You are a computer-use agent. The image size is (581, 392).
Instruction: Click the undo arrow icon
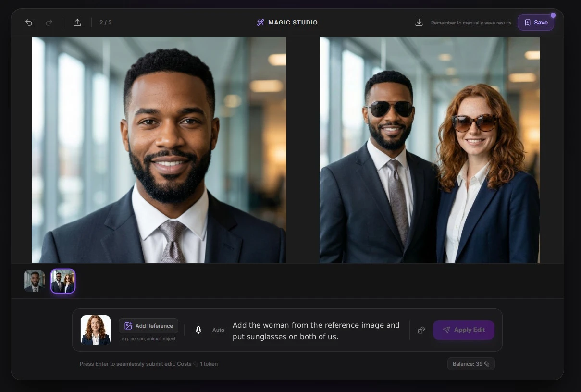(x=29, y=23)
